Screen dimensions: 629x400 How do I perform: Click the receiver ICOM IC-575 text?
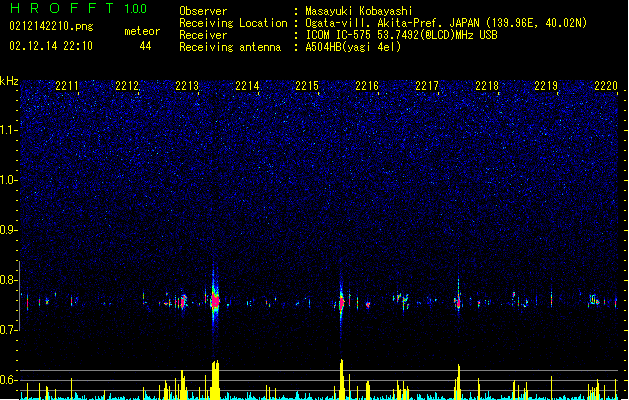[x=401, y=35]
